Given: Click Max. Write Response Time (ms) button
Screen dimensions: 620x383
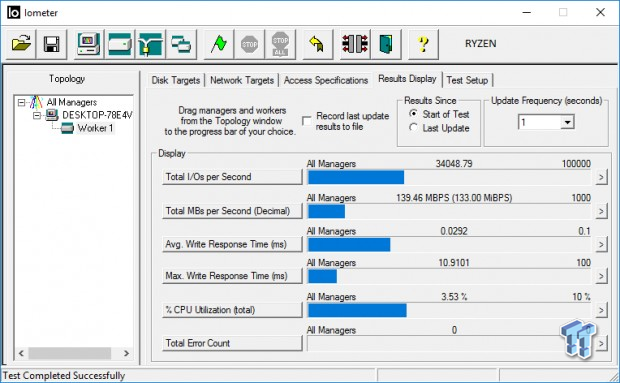Looking at the screenshot, I should [x=232, y=276].
